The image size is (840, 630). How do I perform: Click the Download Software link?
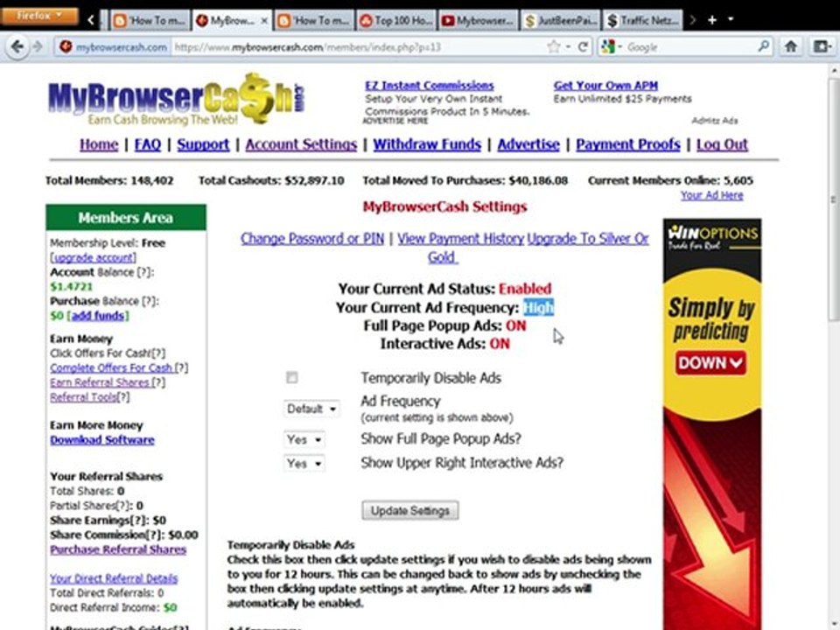click(102, 440)
